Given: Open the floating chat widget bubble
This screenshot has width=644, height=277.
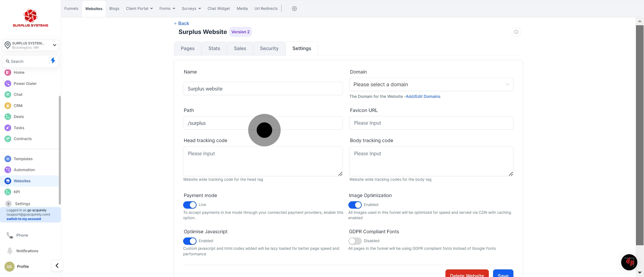Looking at the screenshot, I should (629, 262).
